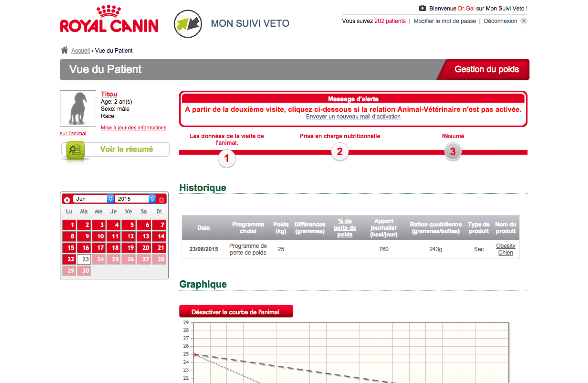Screen dimensions: 588x383
Task: Open the Sec product type link
Action: click(x=479, y=249)
